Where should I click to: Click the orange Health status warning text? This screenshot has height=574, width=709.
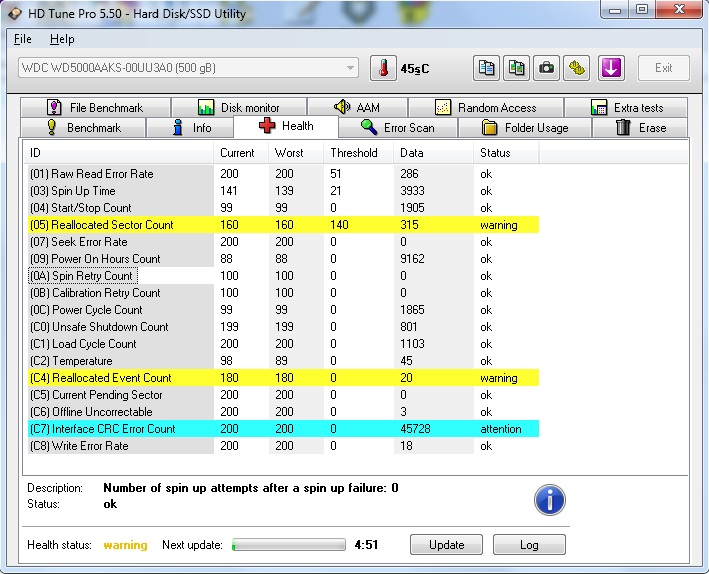tap(126, 545)
